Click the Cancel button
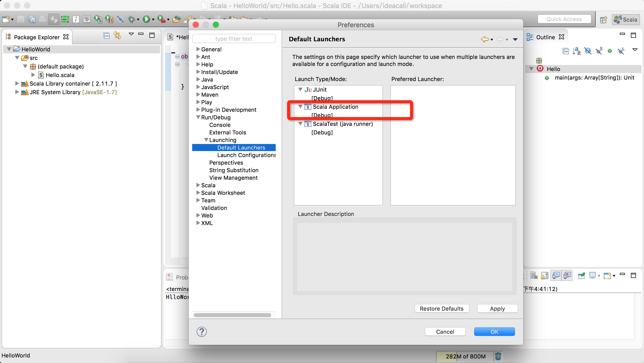Viewport: 644px width, 363px height. click(445, 332)
